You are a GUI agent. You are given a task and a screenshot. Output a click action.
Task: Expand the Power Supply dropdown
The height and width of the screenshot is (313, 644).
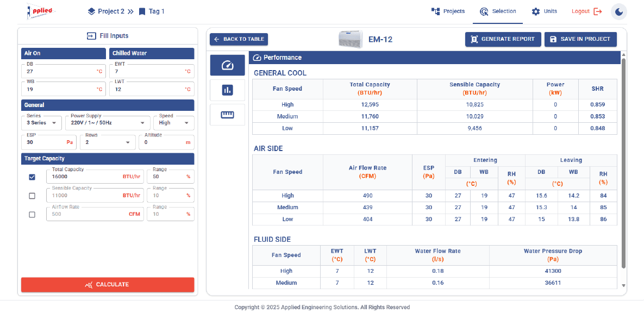pyautogui.click(x=108, y=123)
